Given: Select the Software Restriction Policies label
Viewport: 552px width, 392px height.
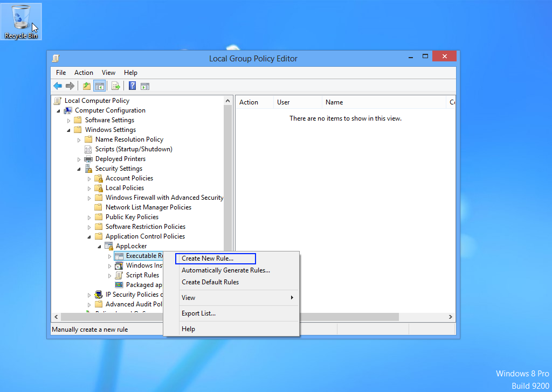Looking at the screenshot, I should pos(146,227).
